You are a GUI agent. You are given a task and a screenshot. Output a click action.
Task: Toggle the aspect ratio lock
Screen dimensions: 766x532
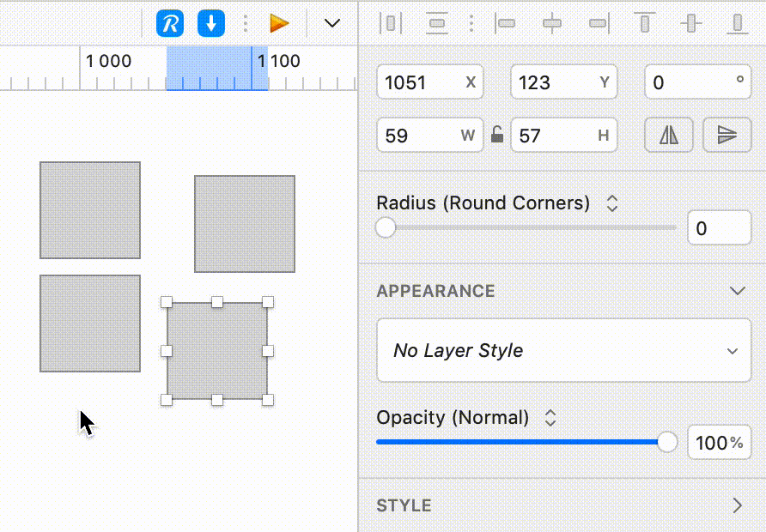coord(497,135)
